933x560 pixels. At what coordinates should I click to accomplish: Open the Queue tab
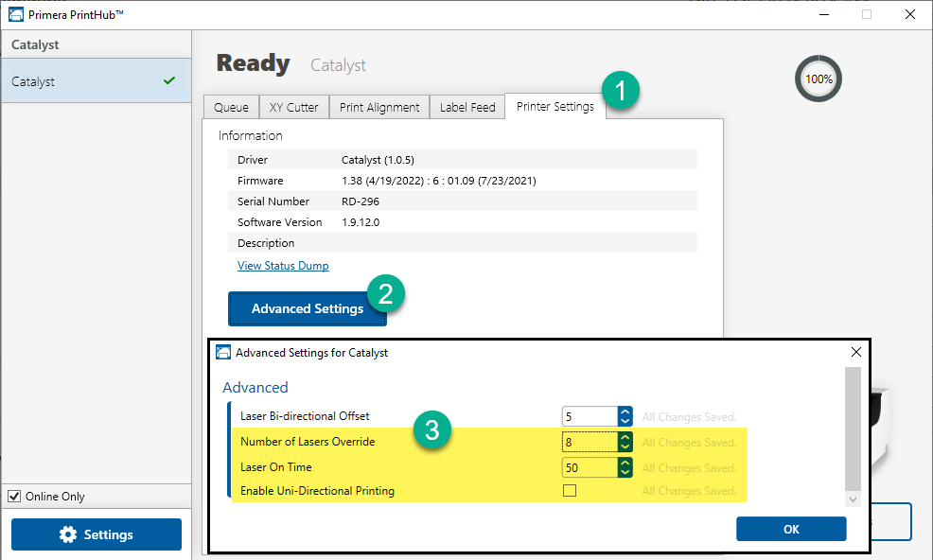[x=231, y=107]
